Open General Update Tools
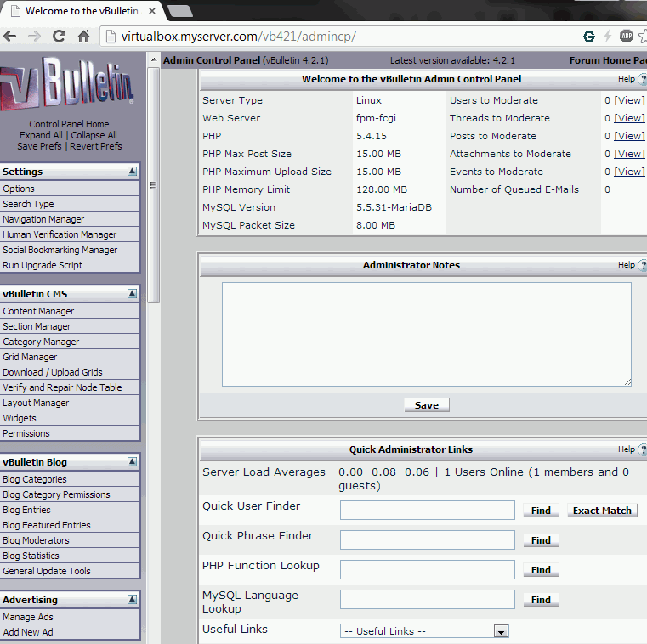647x644 pixels. pyautogui.click(x=70, y=571)
